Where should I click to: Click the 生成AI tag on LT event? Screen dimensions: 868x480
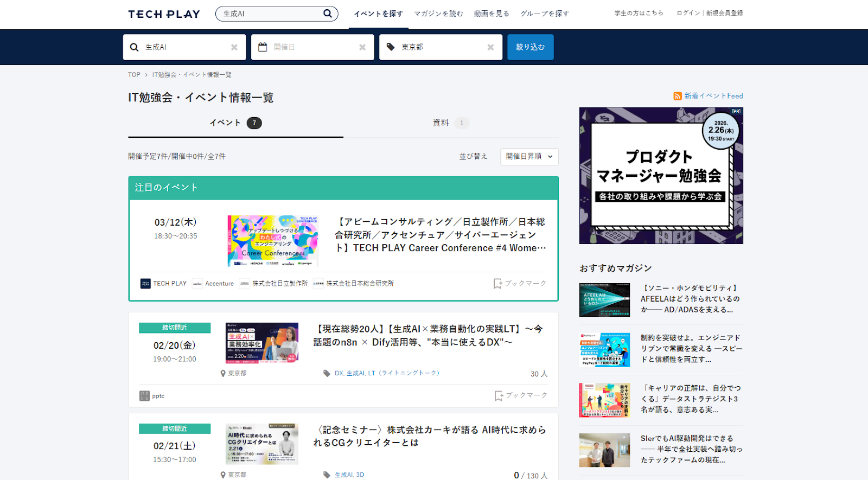(355, 373)
